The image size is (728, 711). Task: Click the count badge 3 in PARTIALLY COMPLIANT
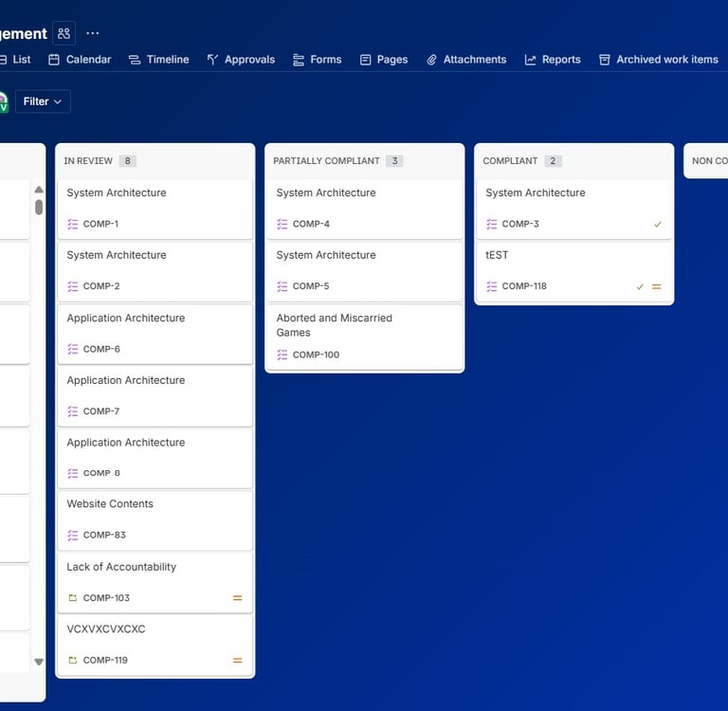point(394,160)
